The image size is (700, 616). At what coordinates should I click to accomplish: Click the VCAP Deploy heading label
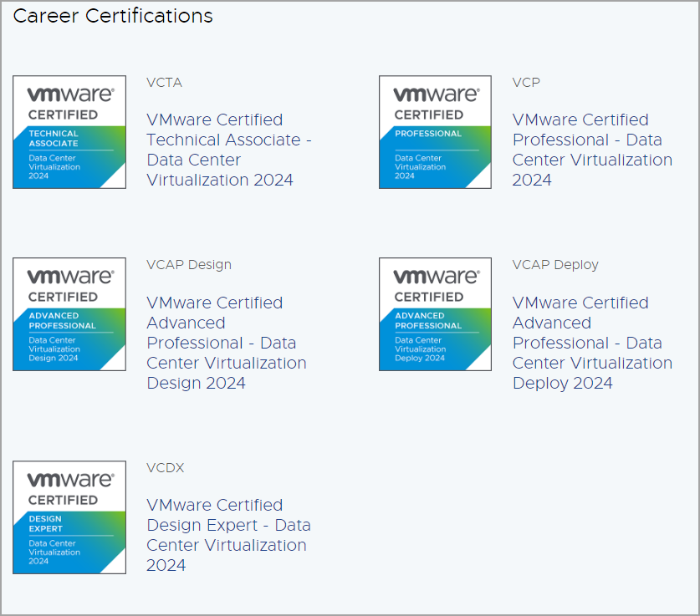[x=555, y=264]
